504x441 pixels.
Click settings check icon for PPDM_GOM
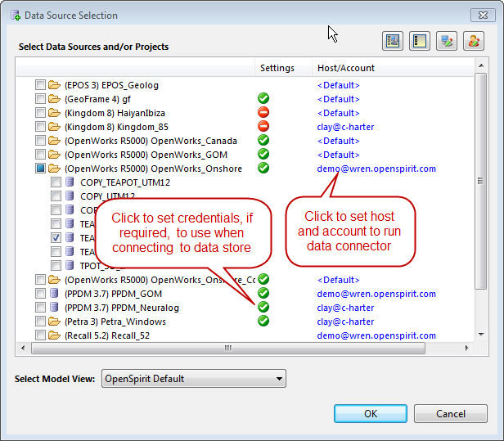[x=263, y=293]
